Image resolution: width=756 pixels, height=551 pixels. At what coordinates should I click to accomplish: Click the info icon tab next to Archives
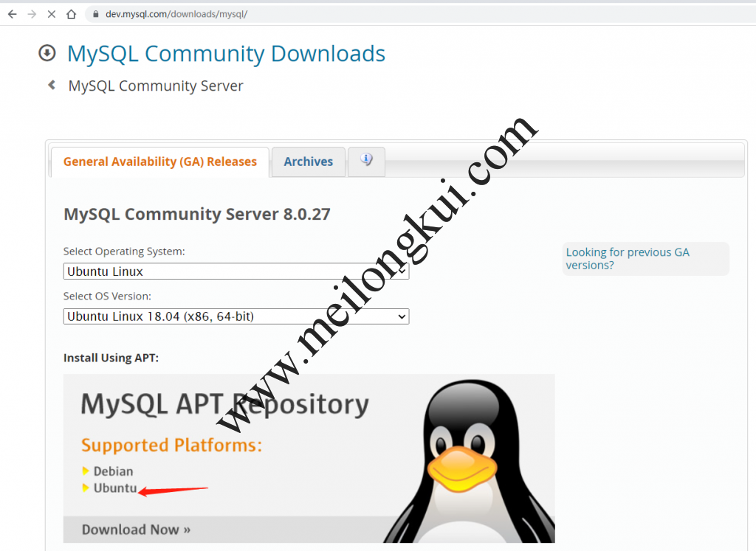click(x=366, y=162)
